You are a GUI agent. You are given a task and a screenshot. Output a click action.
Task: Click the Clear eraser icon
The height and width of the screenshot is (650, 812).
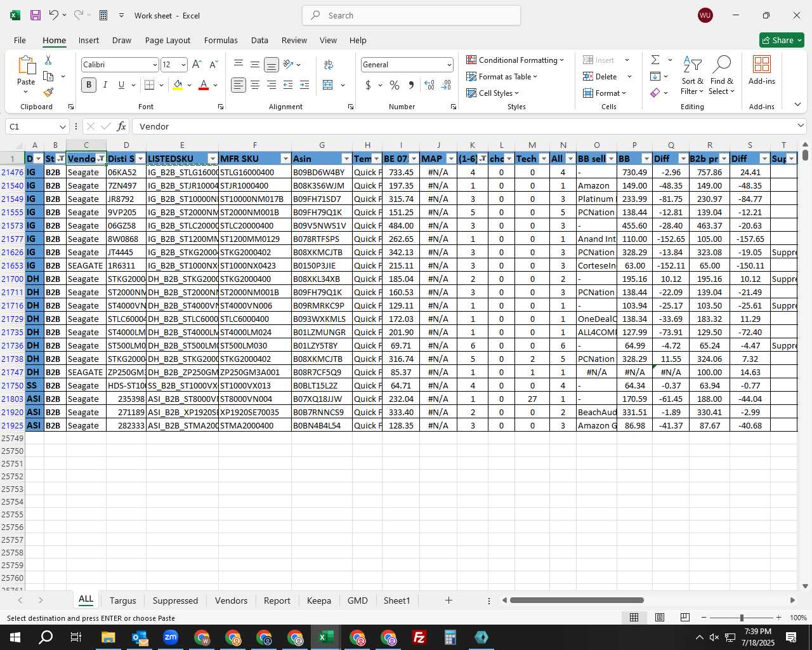pos(655,93)
